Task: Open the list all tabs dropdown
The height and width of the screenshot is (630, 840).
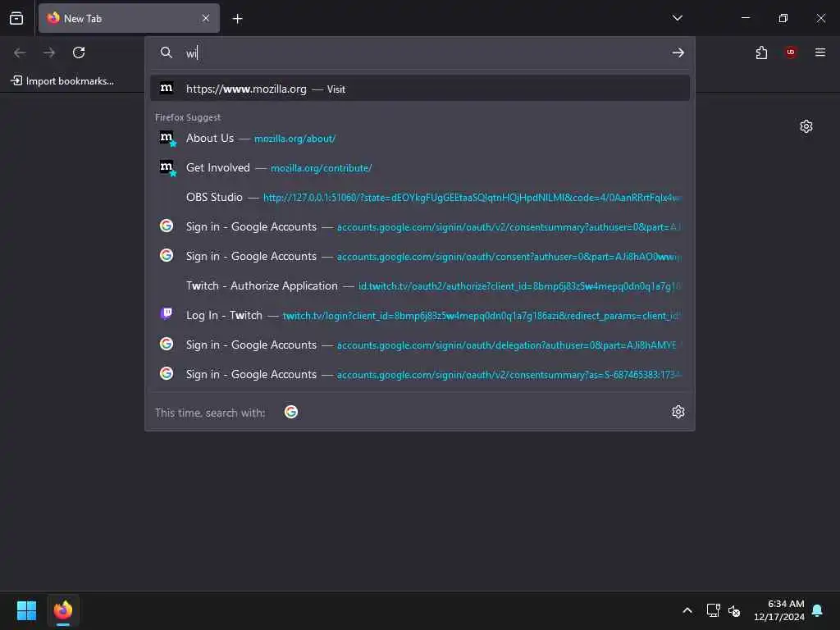Action: (x=677, y=18)
